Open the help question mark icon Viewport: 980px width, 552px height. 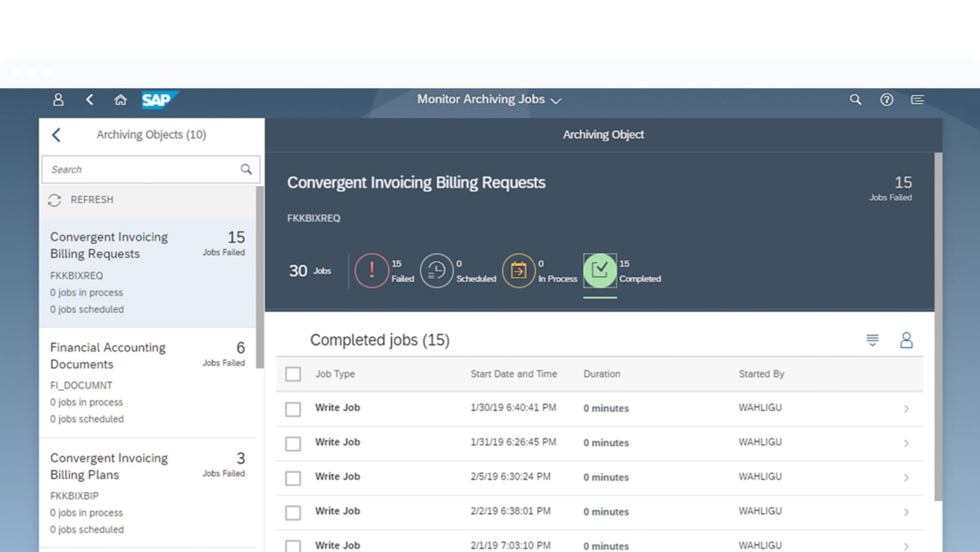(x=886, y=99)
